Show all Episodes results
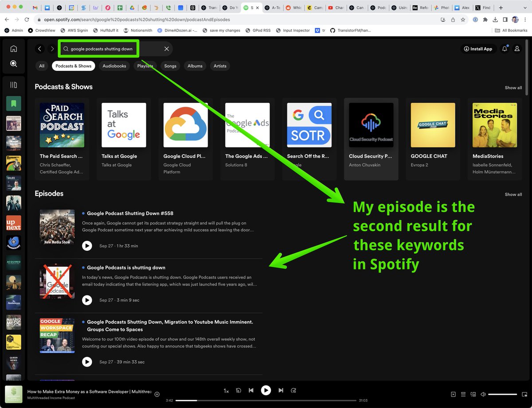The height and width of the screenshot is (408, 532). [x=513, y=194]
